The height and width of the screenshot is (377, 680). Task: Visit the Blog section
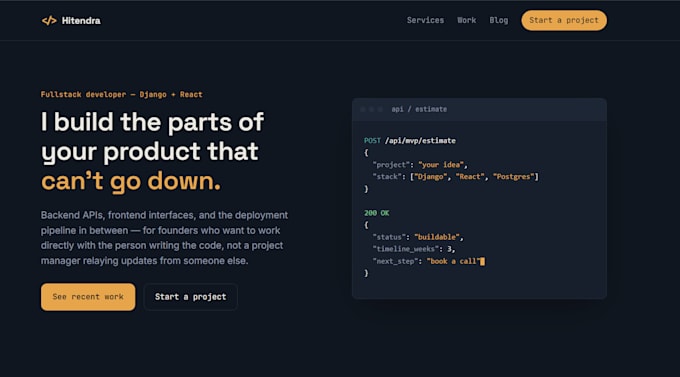499,20
